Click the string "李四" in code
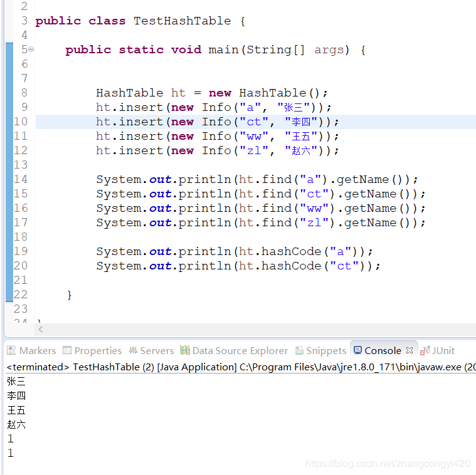476x475 pixels. [301, 122]
